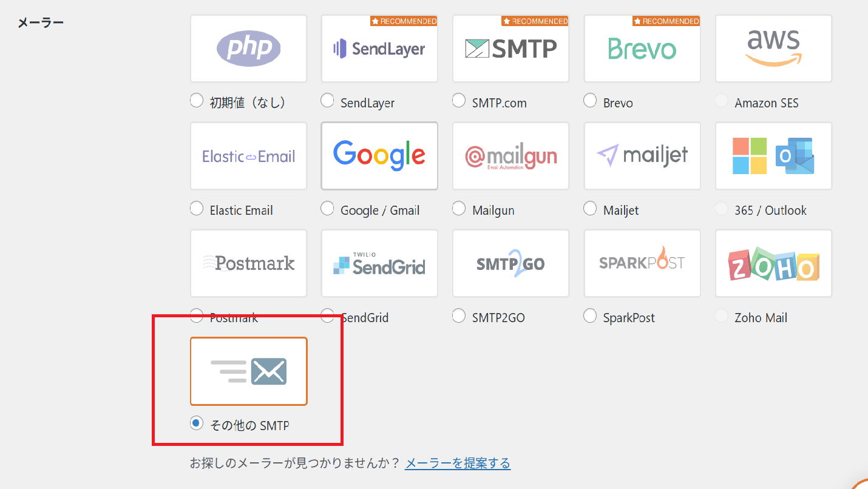Click the Mailgun logo tile
Viewport: 868px width, 489px height.
click(510, 156)
